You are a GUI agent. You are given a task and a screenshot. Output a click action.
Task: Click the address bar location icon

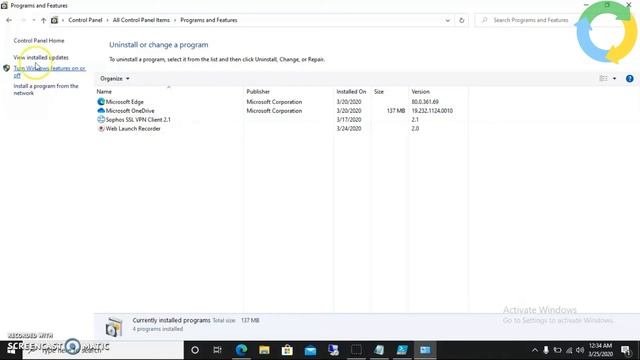coord(54,20)
